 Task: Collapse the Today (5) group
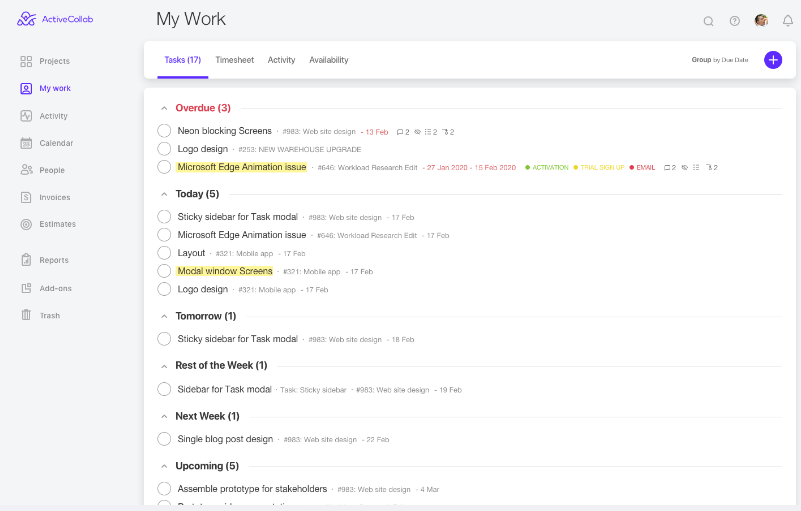[163, 194]
